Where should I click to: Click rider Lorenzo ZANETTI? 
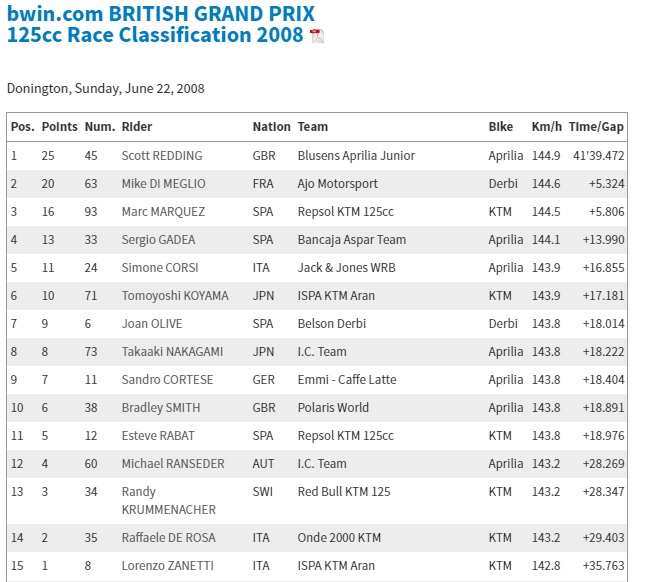click(x=165, y=566)
